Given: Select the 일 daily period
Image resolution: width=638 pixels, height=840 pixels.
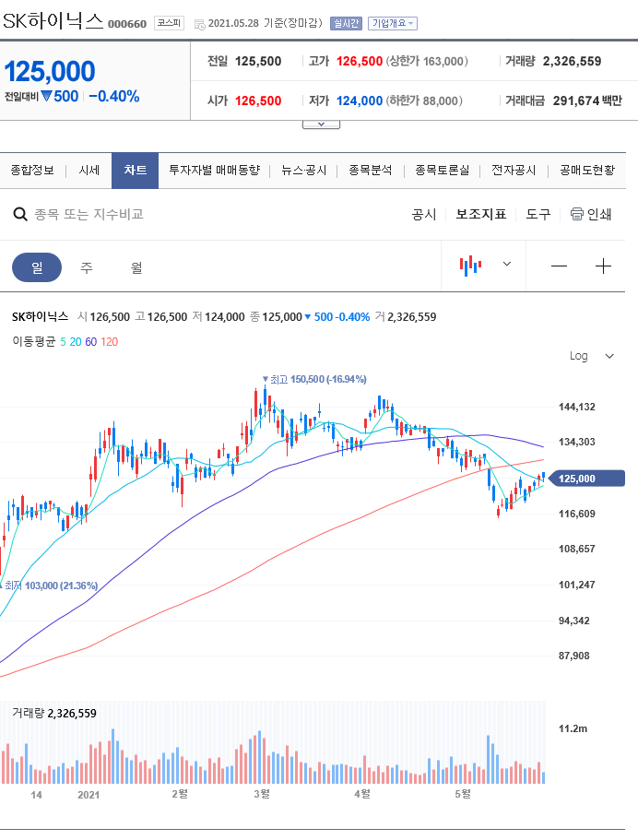Looking at the screenshot, I should coord(37,267).
